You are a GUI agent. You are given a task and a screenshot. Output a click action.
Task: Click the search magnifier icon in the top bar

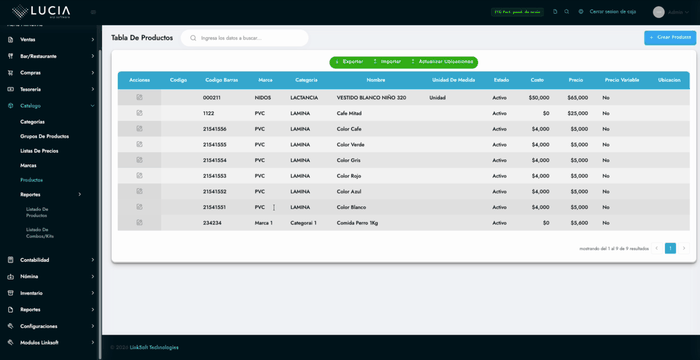[x=567, y=12]
